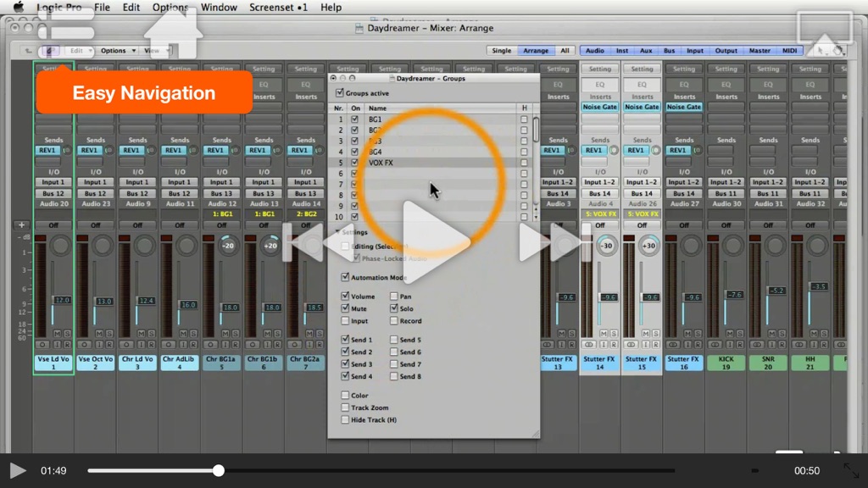Enable the Pan group setting

(x=393, y=296)
